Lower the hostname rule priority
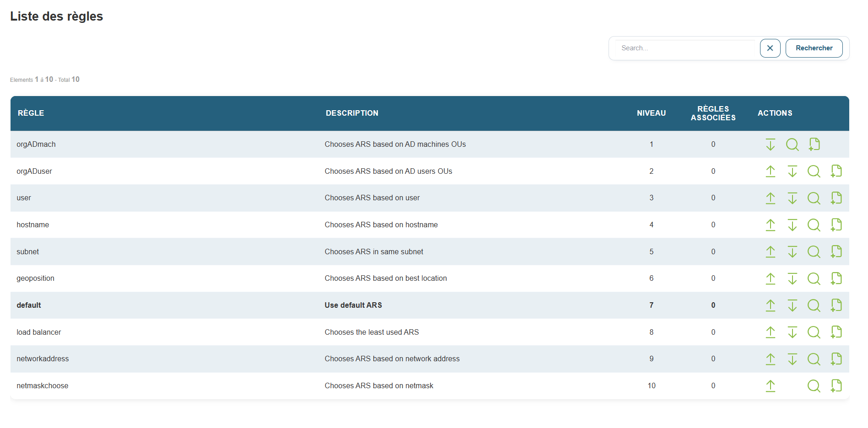 (x=792, y=225)
